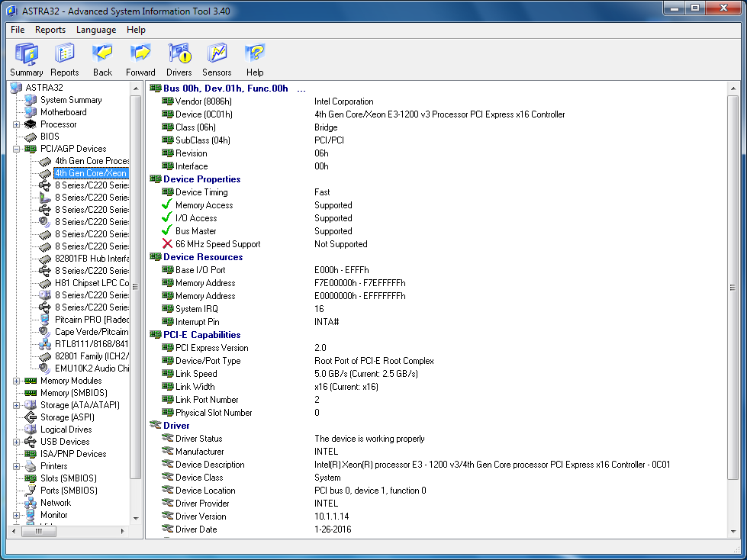Expand the Processor tree node
Image resolution: width=747 pixels, height=560 pixels.
pyautogui.click(x=16, y=124)
